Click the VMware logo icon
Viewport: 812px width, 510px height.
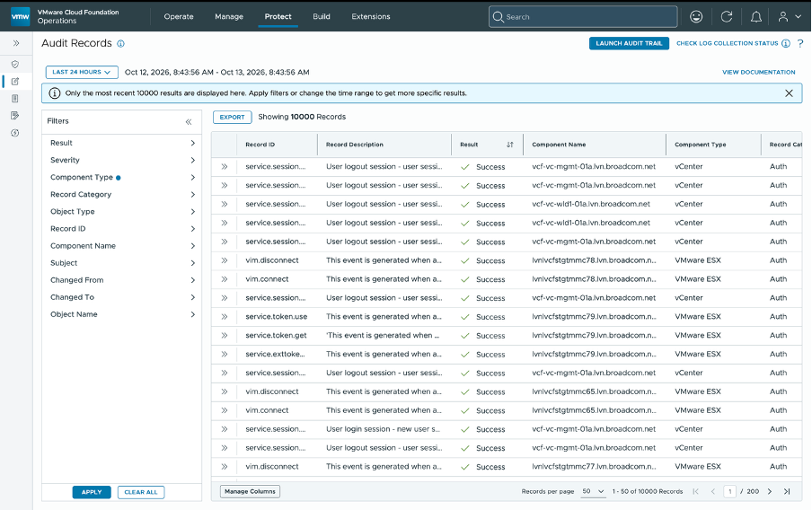[x=21, y=16]
